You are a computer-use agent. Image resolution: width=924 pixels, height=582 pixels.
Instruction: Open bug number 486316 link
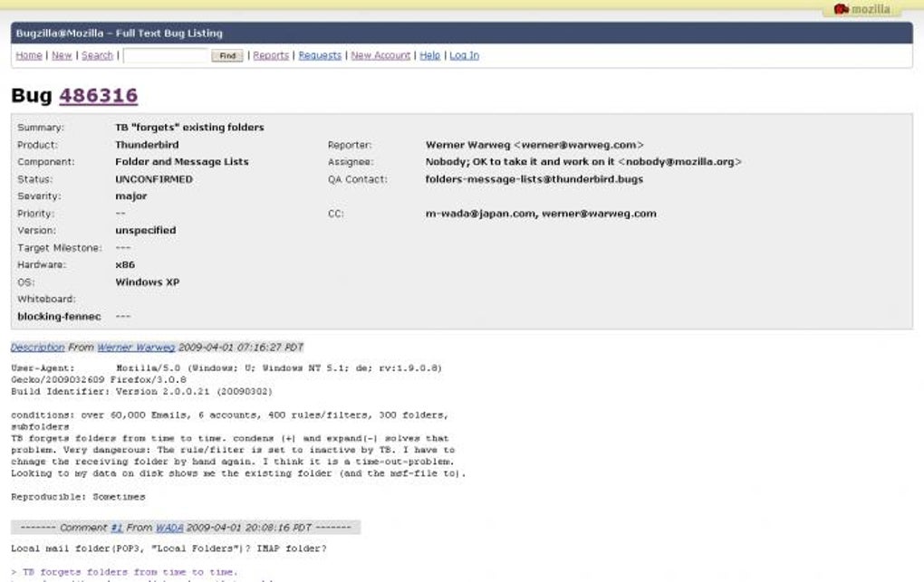coord(99,95)
